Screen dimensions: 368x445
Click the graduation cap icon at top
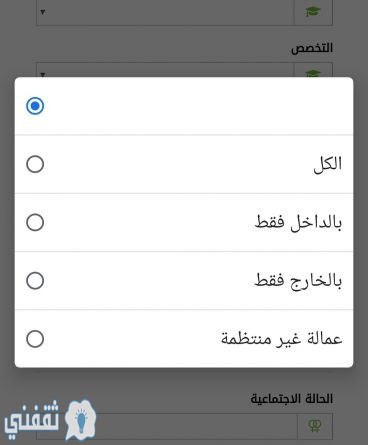click(x=312, y=12)
